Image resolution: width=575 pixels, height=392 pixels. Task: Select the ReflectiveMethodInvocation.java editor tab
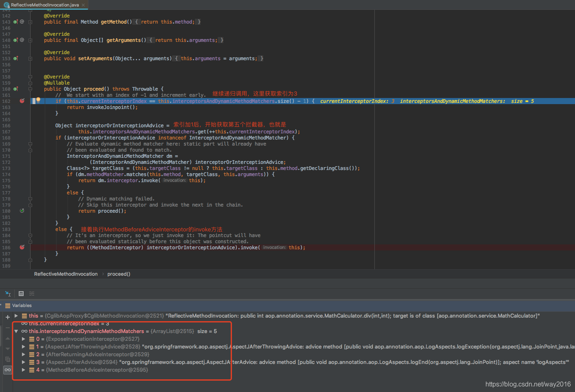tap(44, 5)
